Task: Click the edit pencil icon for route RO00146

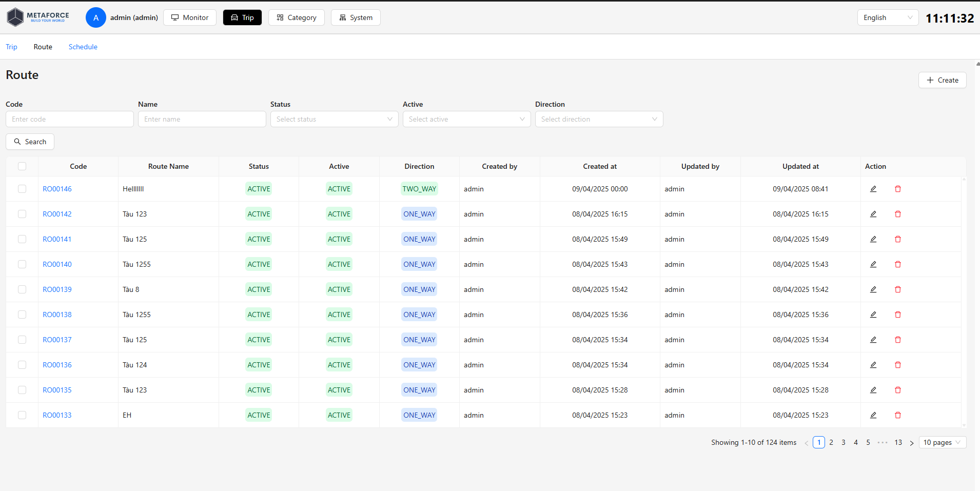Action: pos(873,189)
